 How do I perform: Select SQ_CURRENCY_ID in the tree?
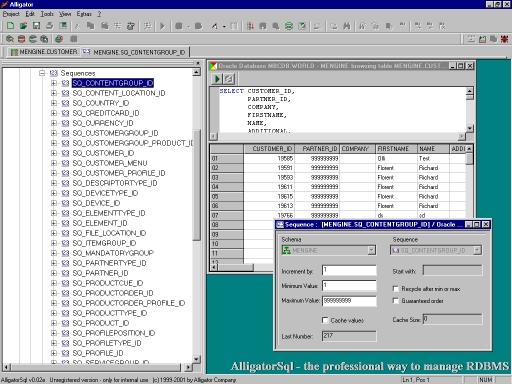pyautogui.click(x=103, y=123)
